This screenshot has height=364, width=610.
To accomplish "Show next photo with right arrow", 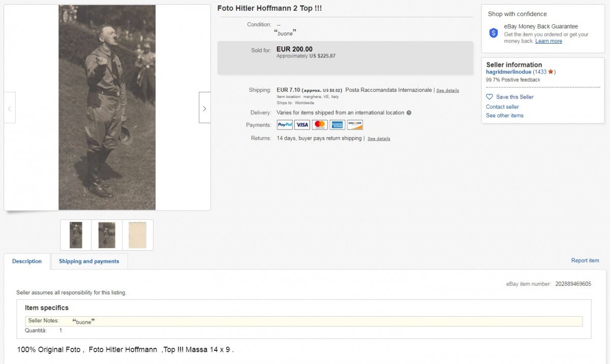I will coord(204,108).
